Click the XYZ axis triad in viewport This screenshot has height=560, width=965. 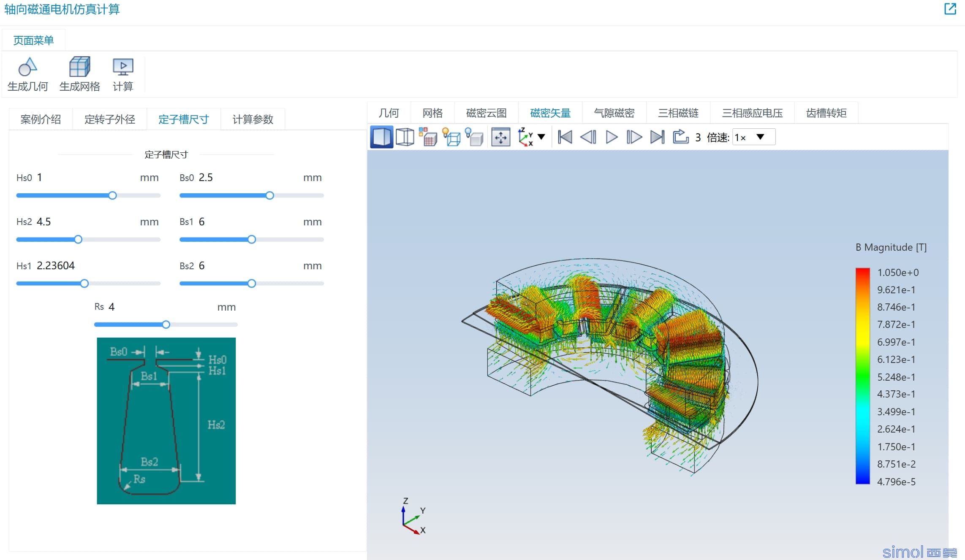click(413, 516)
